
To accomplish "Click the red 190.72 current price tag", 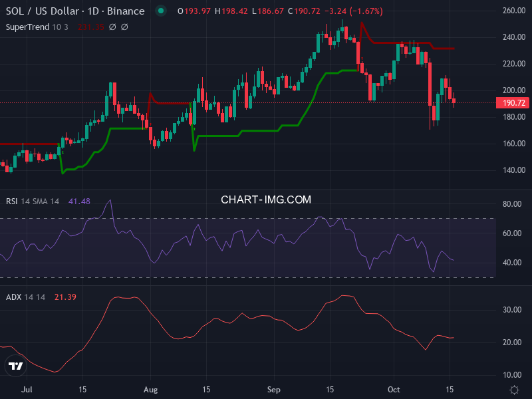I will point(512,103).
